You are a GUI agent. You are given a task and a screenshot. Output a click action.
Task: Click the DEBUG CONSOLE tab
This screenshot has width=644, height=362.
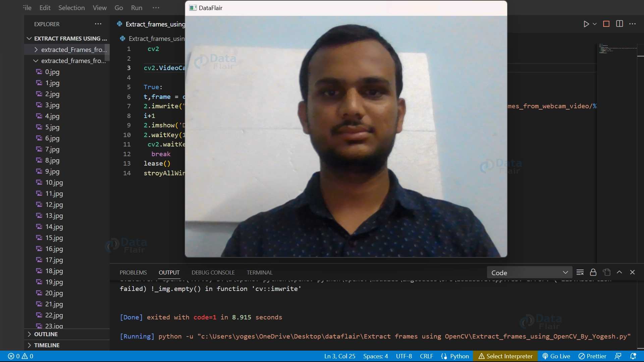213,272
